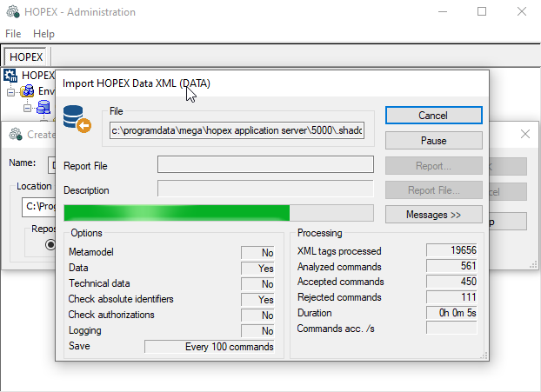This screenshot has height=392, width=541.
Task: Switch to the HOPEX tab
Action: click(26, 56)
